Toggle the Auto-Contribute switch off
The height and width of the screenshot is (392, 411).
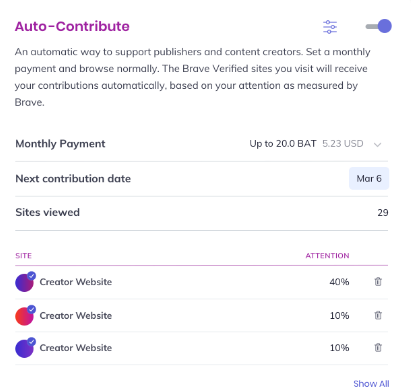point(379,26)
